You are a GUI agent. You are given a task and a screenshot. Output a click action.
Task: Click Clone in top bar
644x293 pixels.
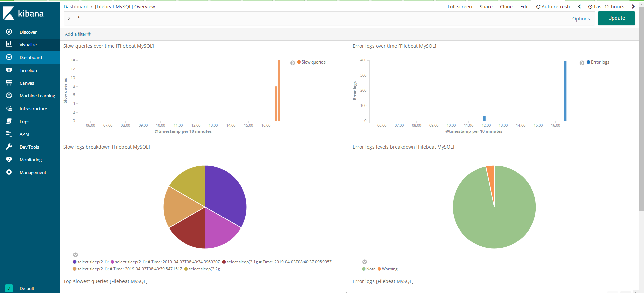tap(506, 7)
